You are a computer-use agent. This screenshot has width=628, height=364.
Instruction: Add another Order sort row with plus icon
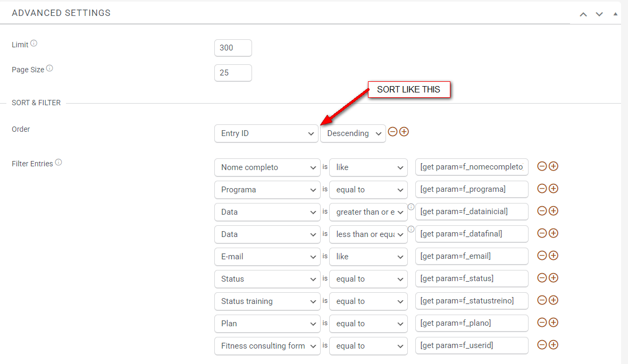[404, 132]
